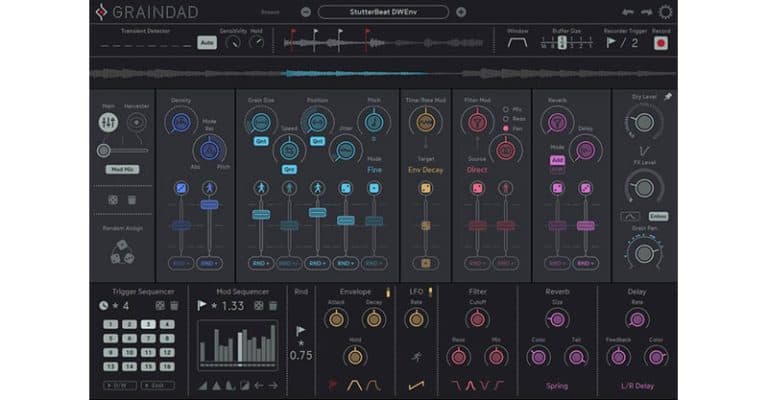Click the Jitter dice modulation icon
Image resolution: width=768 pixels, height=400 pixels.
pos(346,188)
